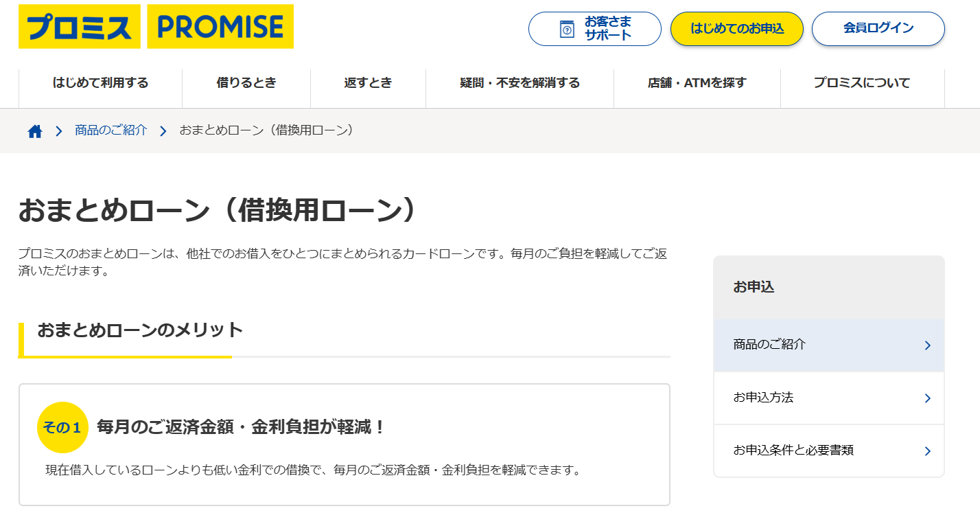Viewport: 980px width, 513px height.
Task: Click the その1 yellow circle badge
Action: click(x=62, y=427)
